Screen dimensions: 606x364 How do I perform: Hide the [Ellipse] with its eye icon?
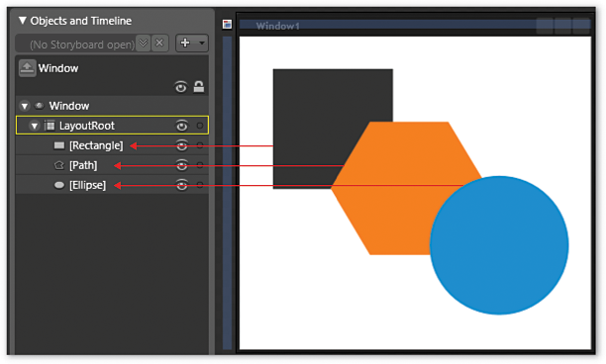(x=181, y=185)
